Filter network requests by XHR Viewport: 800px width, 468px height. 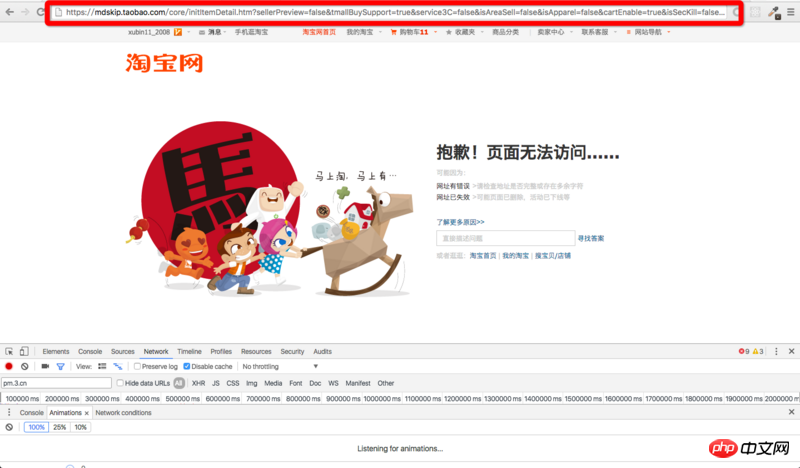coord(198,383)
